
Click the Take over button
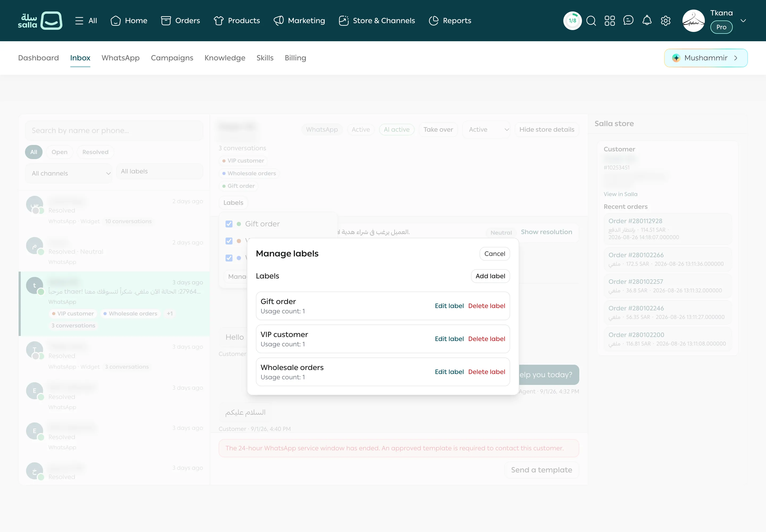[x=438, y=130]
